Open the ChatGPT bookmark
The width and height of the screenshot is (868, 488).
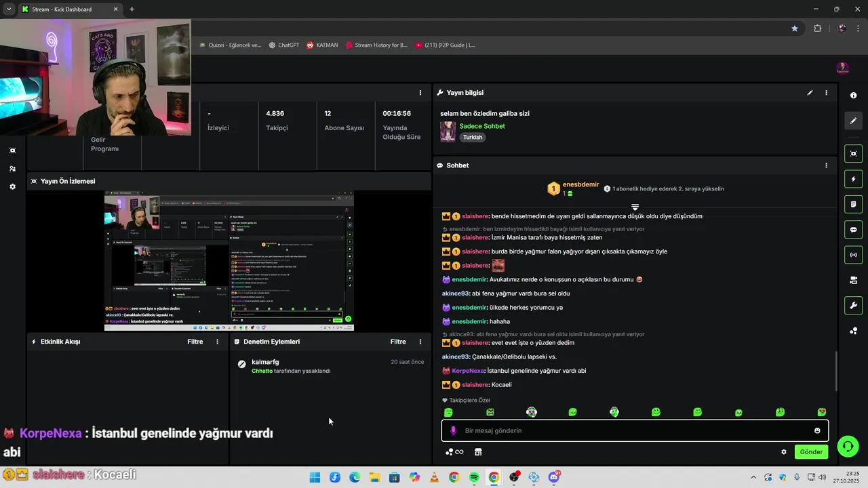pyautogui.click(x=283, y=45)
